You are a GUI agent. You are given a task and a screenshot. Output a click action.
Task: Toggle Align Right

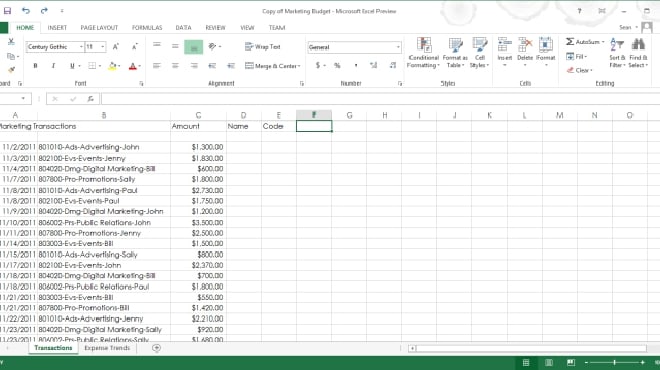tap(194, 66)
